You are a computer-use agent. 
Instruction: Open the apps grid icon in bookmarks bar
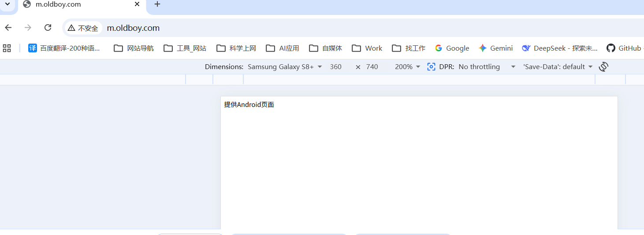7,48
